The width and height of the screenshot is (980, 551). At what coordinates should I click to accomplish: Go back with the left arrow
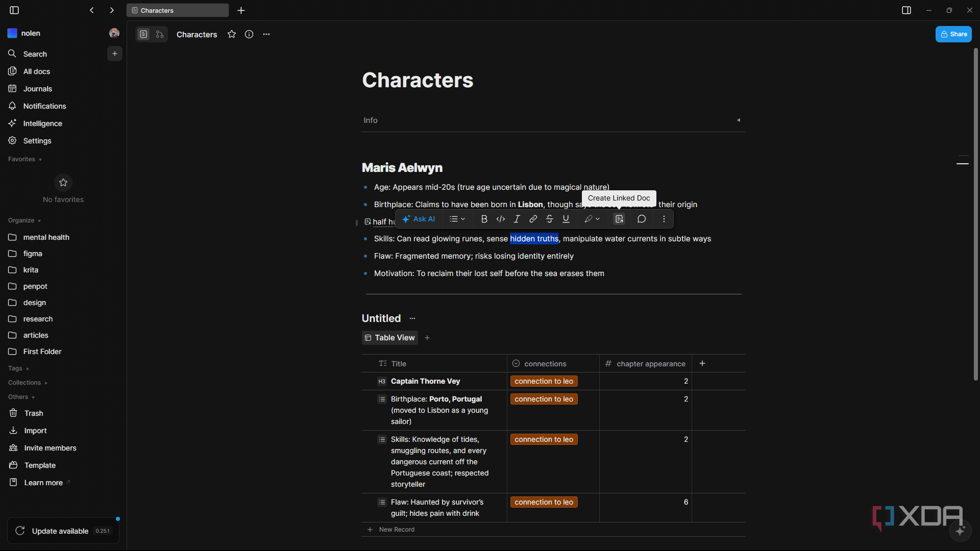click(x=92, y=10)
